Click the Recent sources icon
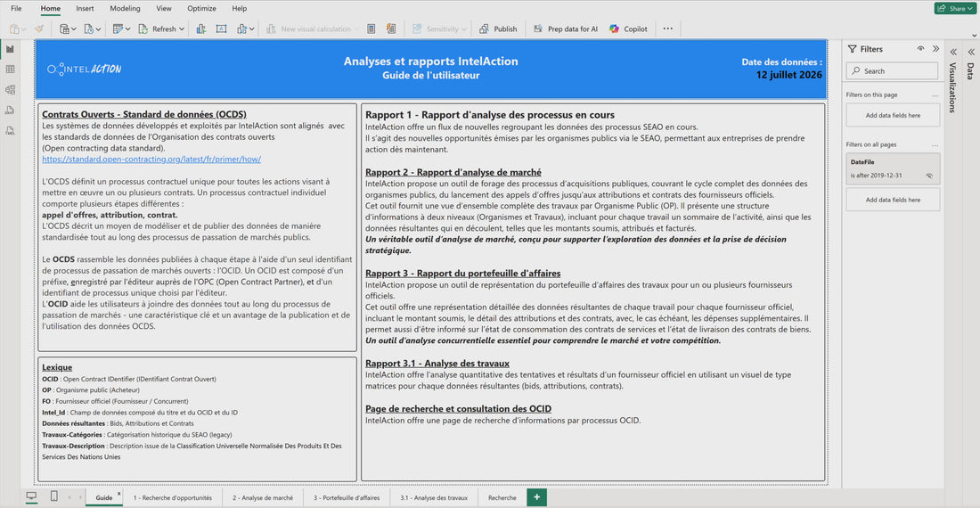This screenshot has width=980, height=508. tap(89, 29)
